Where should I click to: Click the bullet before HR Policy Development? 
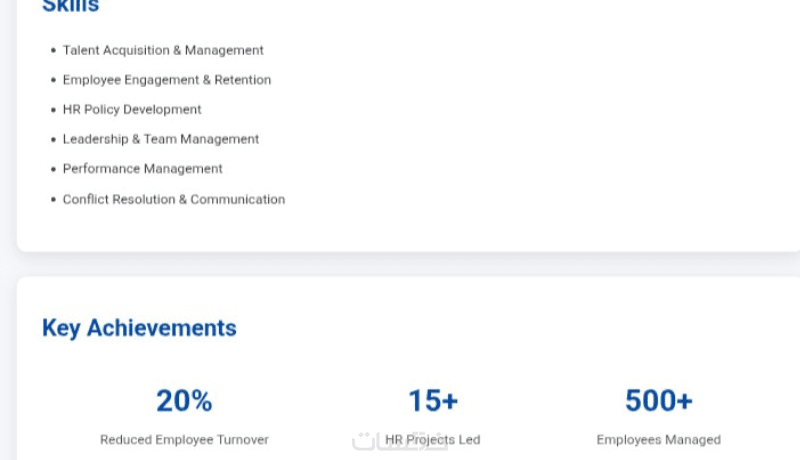(x=53, y=109)
